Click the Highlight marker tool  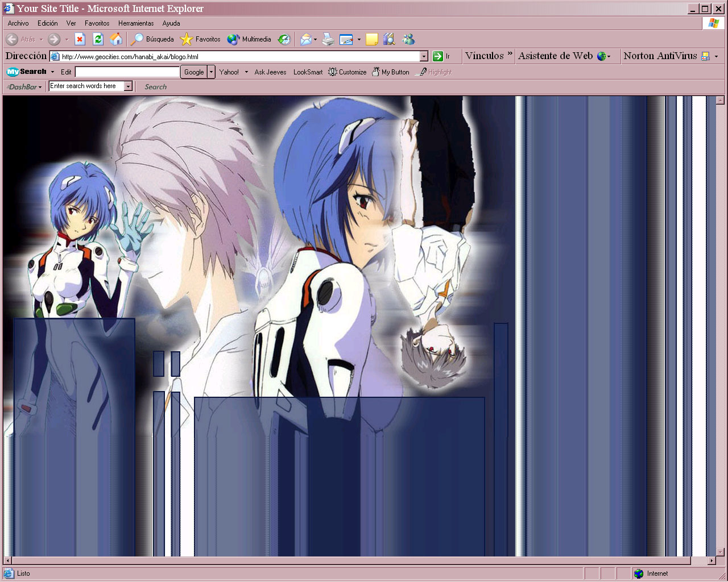pyautogui.click(x=434, y=72)
